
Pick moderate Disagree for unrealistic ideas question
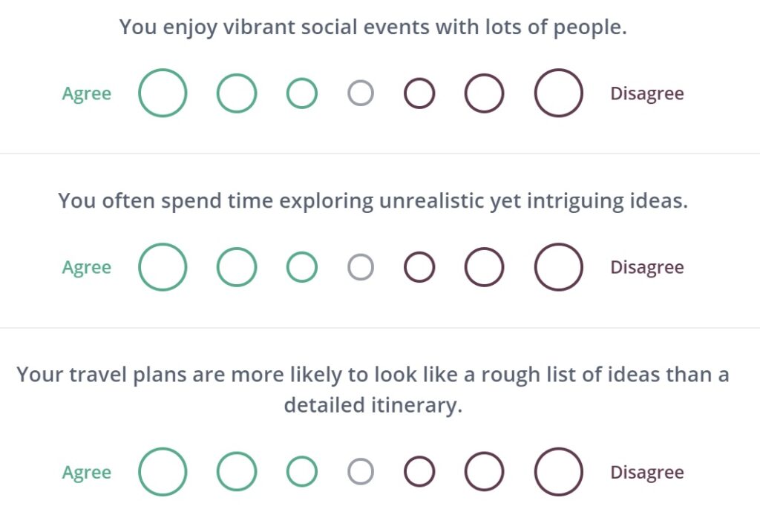tap(484, 267)
